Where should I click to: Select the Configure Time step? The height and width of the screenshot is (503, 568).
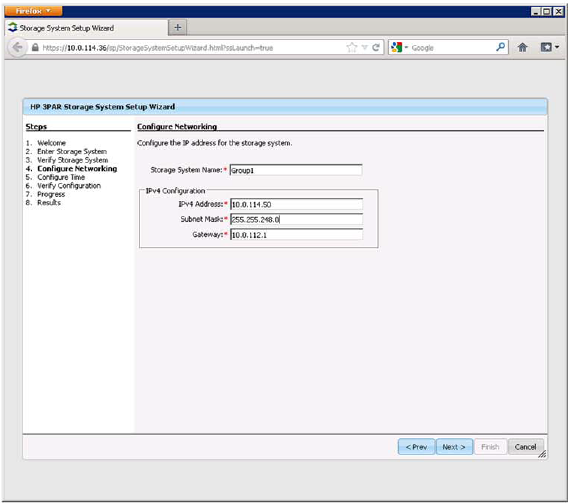pyautogui.click(x=61, y=177)
